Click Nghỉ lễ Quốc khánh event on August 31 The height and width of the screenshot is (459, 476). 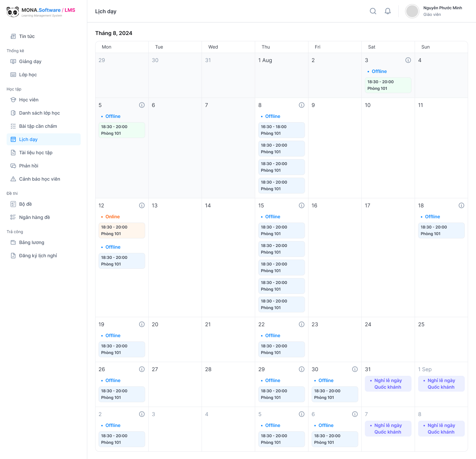tap(388, 384)
